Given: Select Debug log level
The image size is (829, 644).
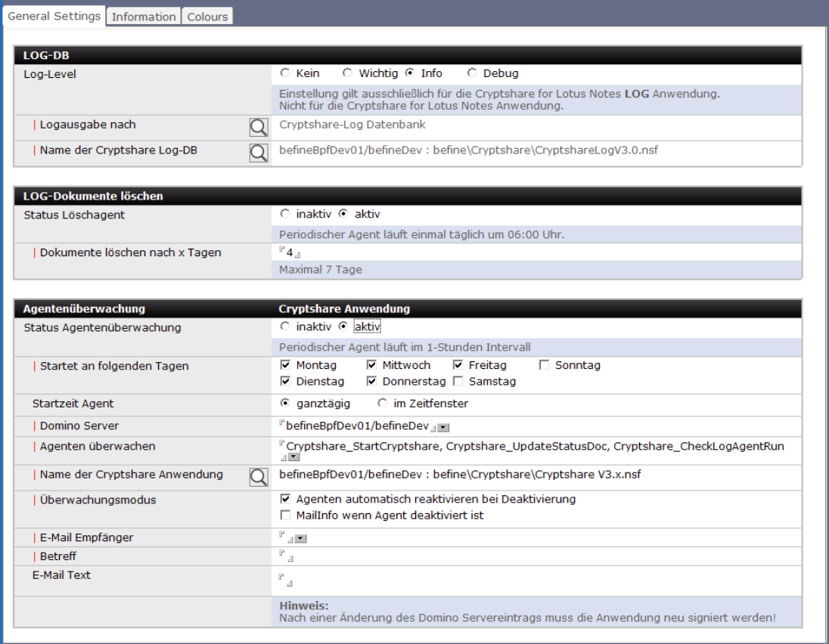Looking at the screenshot, I should coord(472,73).
